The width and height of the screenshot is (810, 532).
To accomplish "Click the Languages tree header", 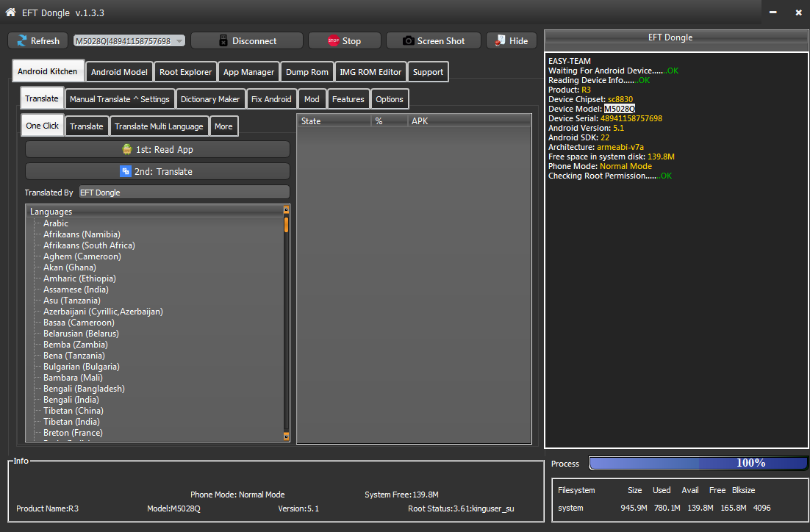I will [154, 211].
